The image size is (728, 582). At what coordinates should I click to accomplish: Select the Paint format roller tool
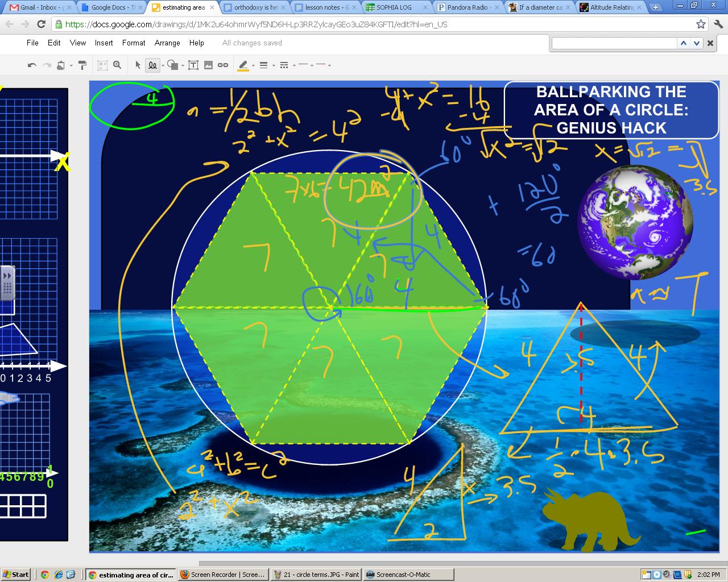82,65
